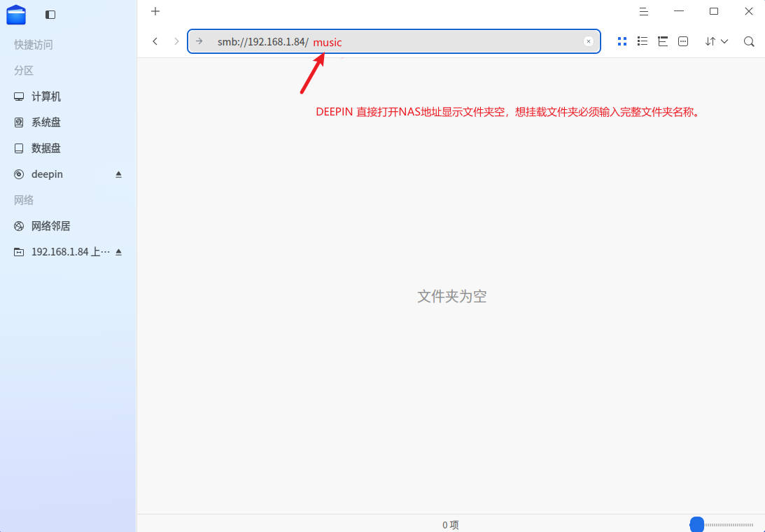765x532 pixels.
Task: Open 网络邻居 in sidebar
Action: pyautogui.click(x=68, y=226)
